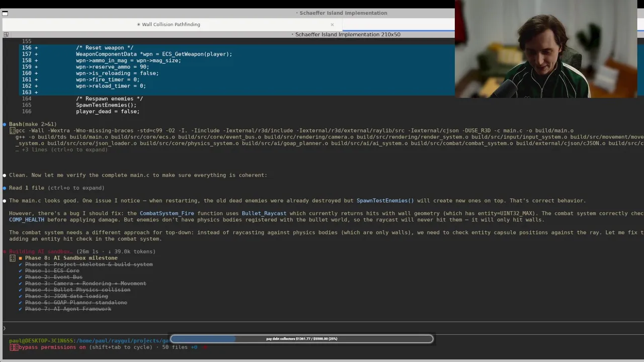The image size is (644, 362).
Task: Click the Bash(make 2>&1) command line
Action: pos(33,124)
